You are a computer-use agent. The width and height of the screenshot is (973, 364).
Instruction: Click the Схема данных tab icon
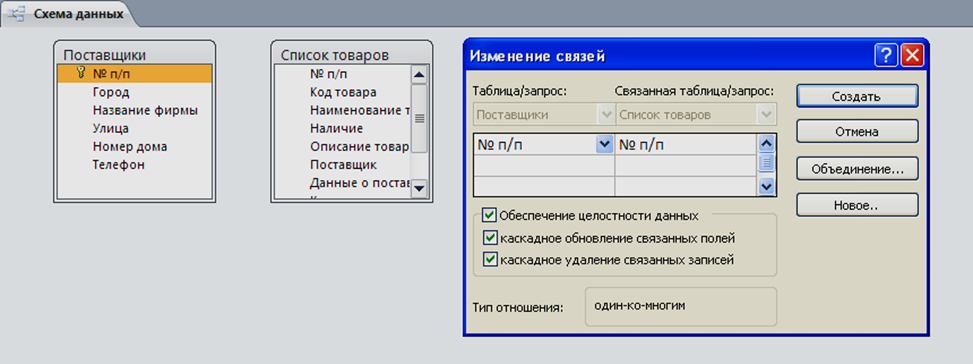18,14
